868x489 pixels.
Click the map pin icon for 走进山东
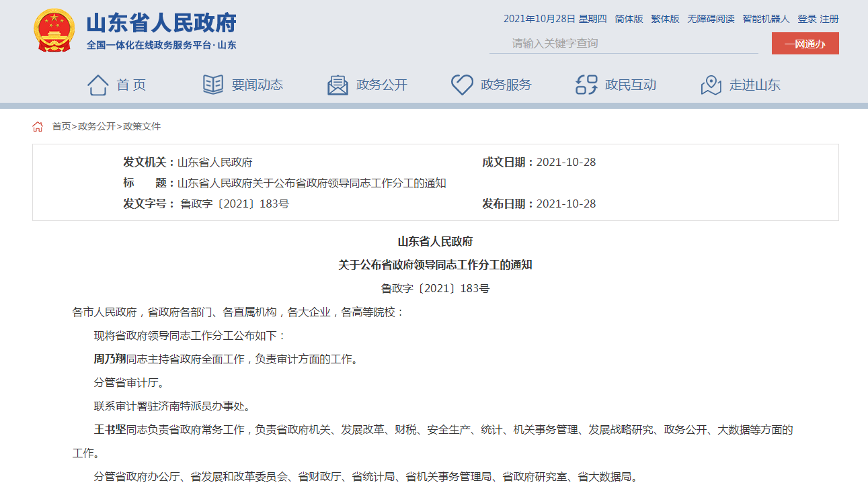[711, 85]
